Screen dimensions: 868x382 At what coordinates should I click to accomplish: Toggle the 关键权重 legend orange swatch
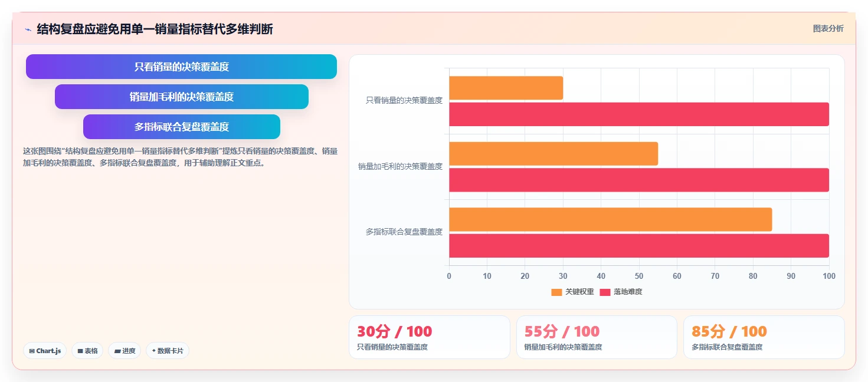pyautogui.click(x=556, y=292)
